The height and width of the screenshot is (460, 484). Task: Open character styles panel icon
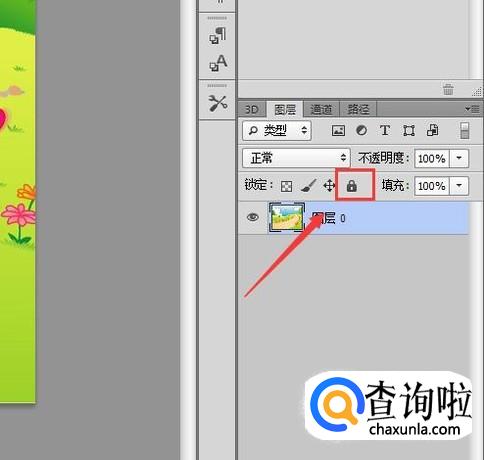tap(218, 63)
